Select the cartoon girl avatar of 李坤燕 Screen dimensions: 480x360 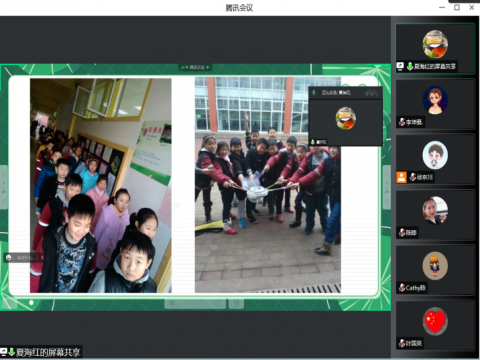[435, 100]
